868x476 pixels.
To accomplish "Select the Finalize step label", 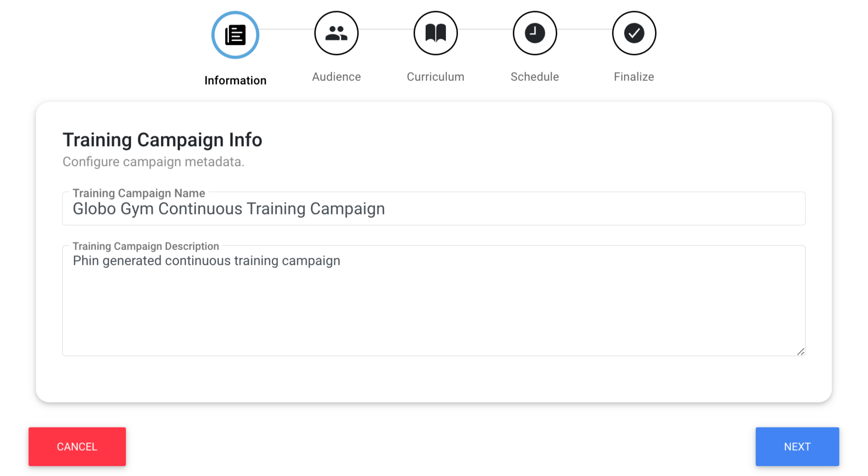I will point(633,77).
